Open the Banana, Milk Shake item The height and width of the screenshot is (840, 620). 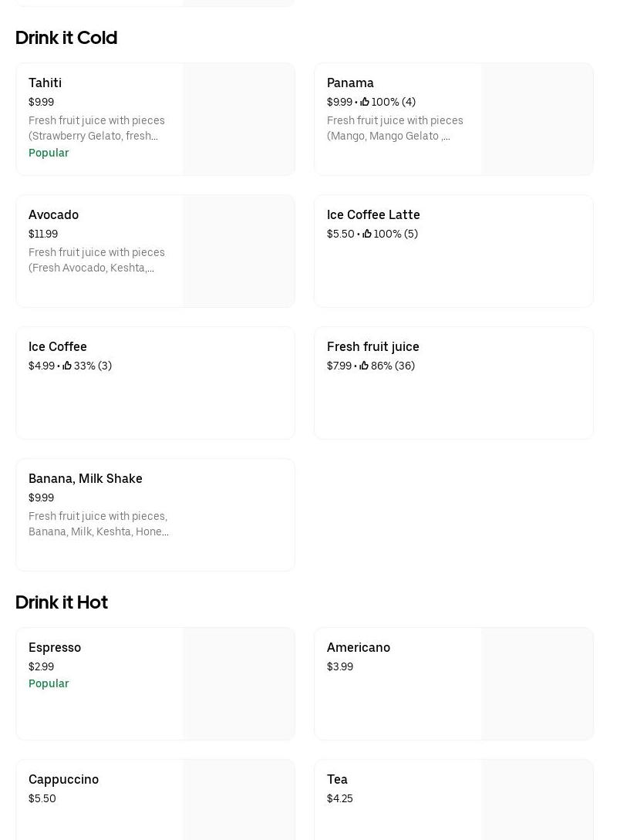[x=86, y=478]
